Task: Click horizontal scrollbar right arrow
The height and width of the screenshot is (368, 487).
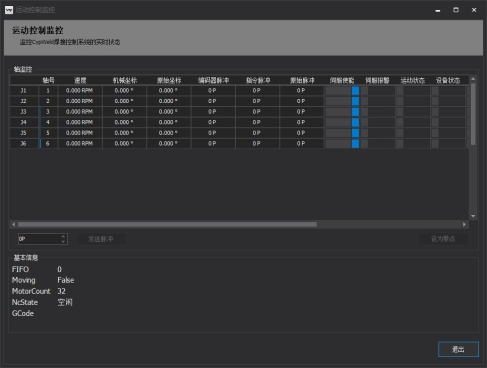Action: [464, 225]
